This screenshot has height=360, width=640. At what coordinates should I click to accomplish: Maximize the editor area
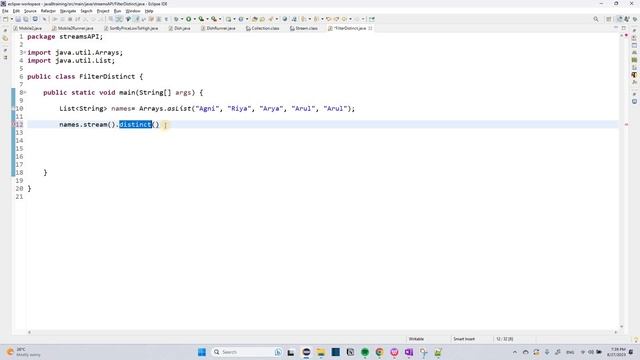[624, 28]
